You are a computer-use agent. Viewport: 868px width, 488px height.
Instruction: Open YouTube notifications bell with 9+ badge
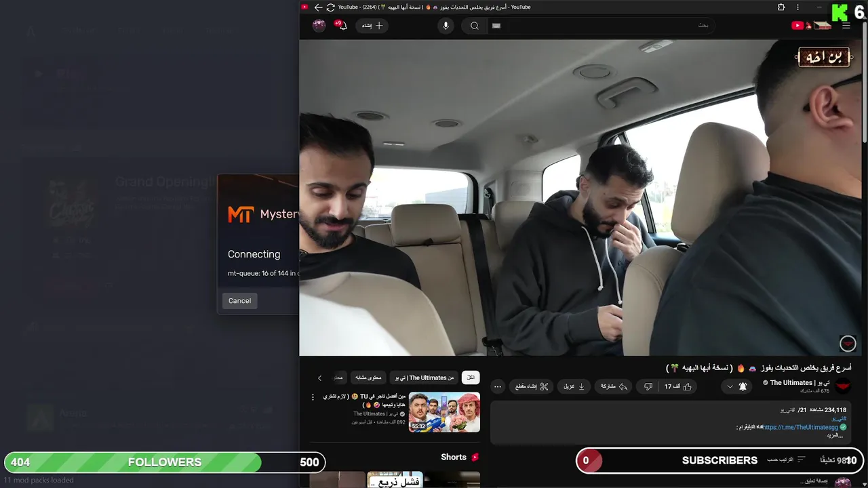click(x=341, y=26)
